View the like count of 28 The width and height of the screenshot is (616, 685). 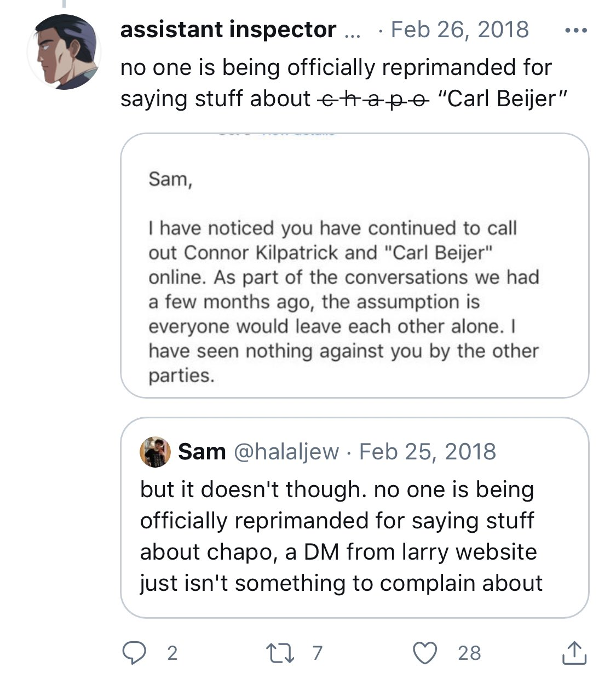click(469, 653)
